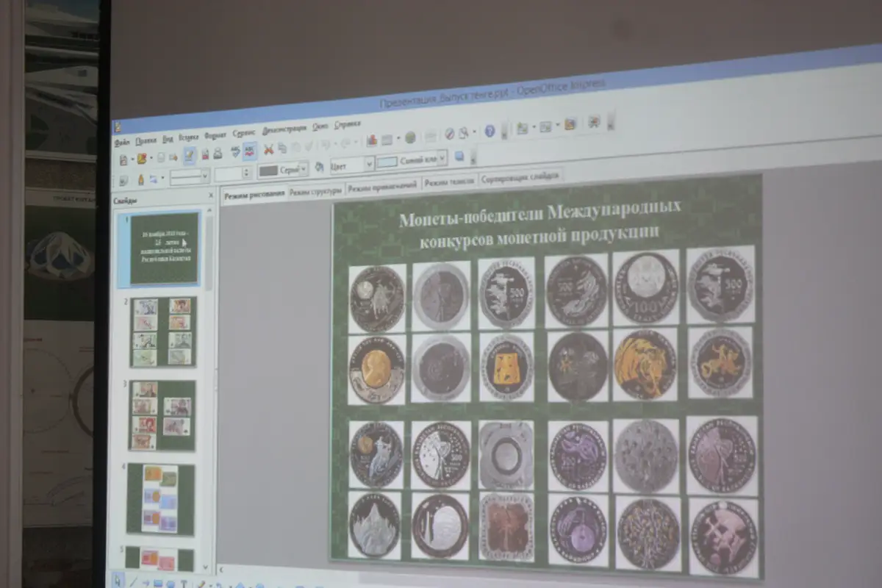Click the Cut scissors icon in toolbar

(x=269, y=150)
